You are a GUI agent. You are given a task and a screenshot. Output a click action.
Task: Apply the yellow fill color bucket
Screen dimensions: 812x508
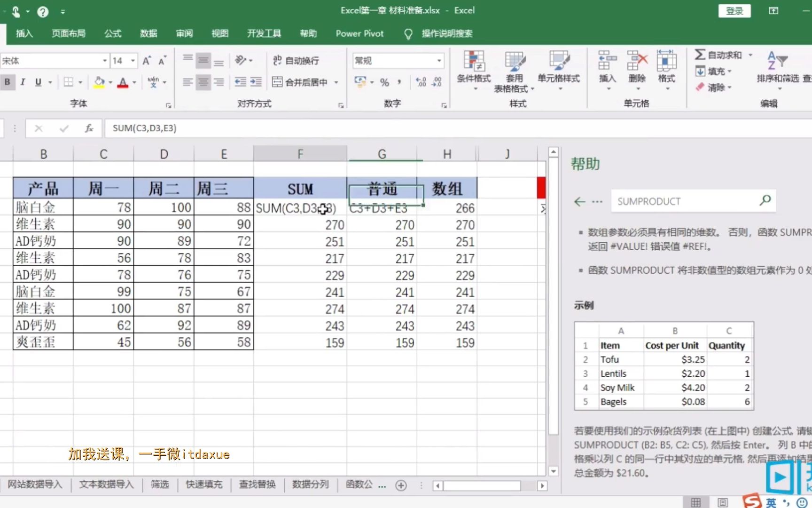99,82
